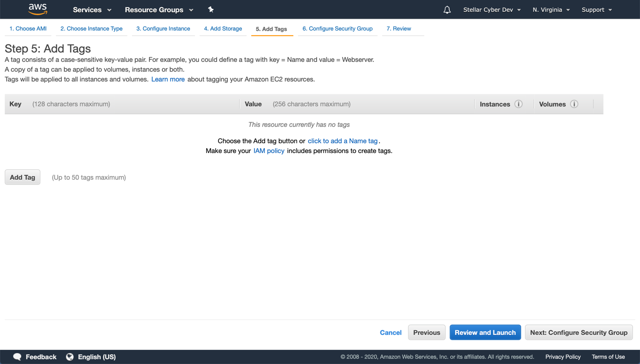Click the Review and Launch button
This screenshot has height=364, width=640.
tap(485, 332)
